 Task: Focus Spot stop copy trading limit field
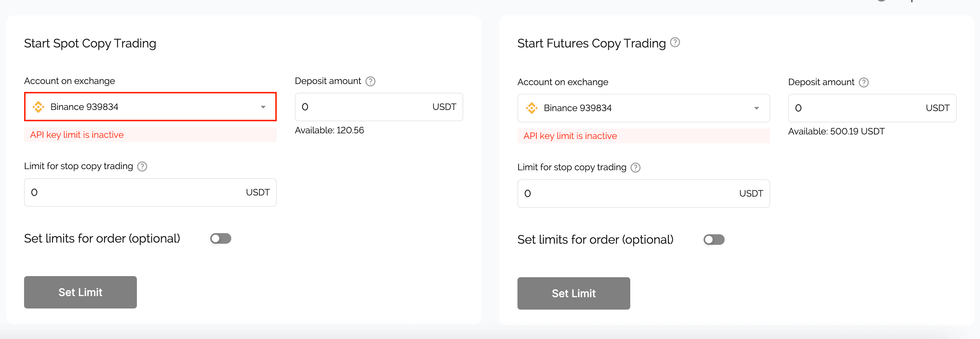(150, 192)
